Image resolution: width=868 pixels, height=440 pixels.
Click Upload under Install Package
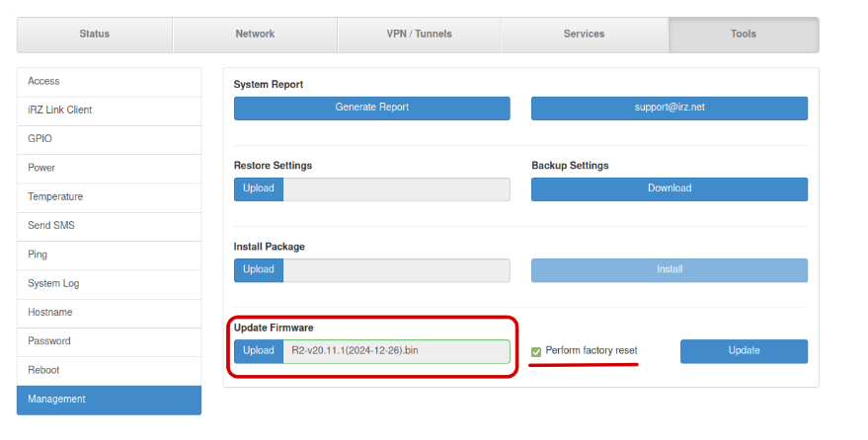(x=259, y=270)
